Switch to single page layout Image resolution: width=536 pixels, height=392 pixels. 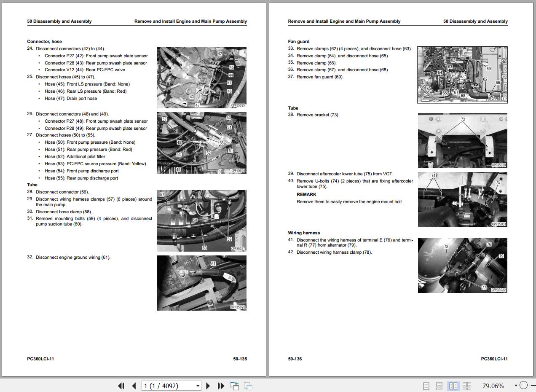click(x=426, y=386)
